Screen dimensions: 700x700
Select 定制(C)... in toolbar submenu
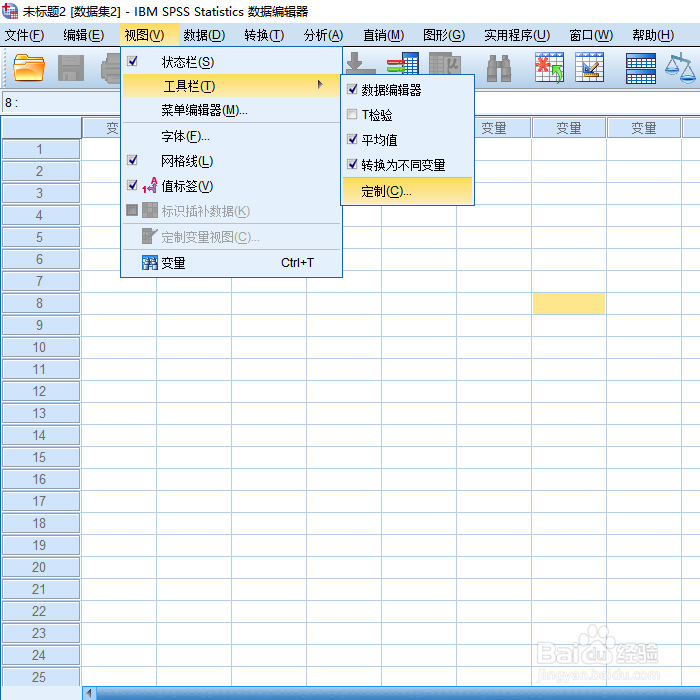click(x=407, y=191)
